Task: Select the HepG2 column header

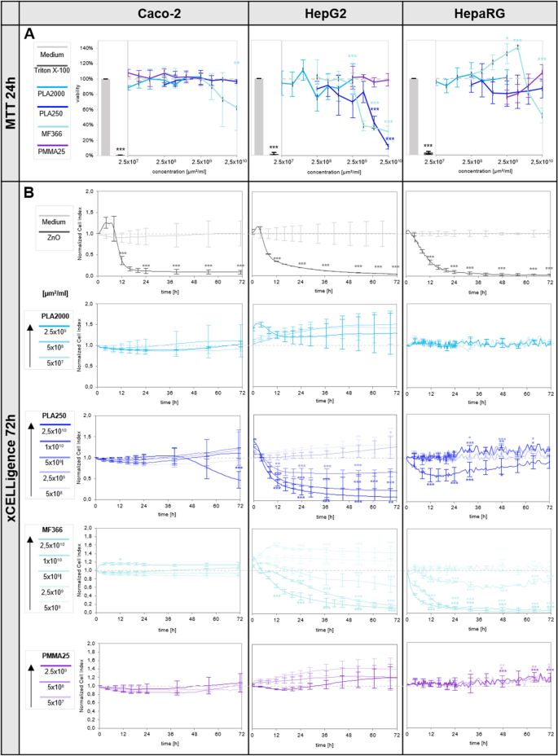Action: (x=325, y=13)
